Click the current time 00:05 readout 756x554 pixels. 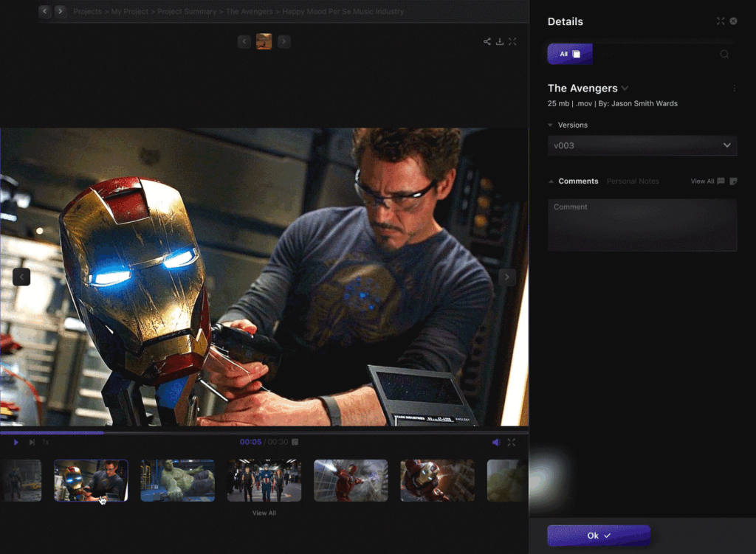click(x=251, y=442)
